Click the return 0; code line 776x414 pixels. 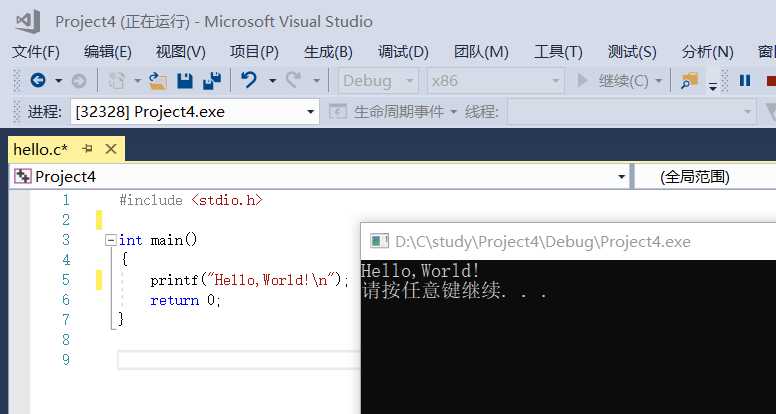[185, 300]
